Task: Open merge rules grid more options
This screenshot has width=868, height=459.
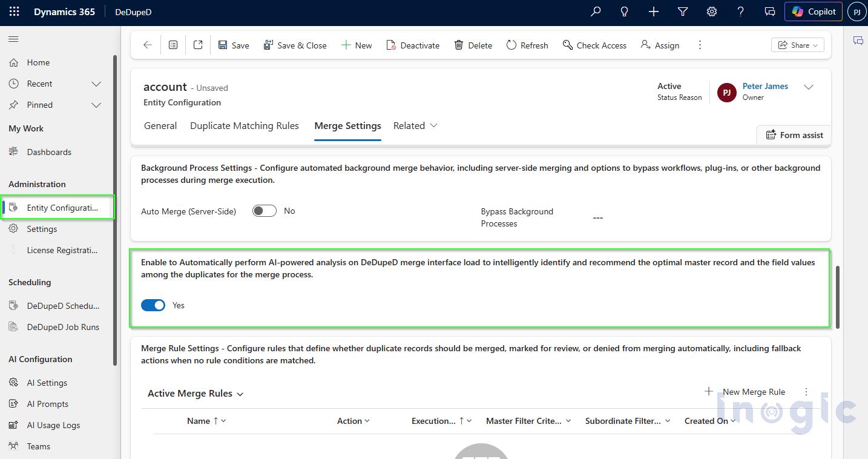Action: (806, 392)
